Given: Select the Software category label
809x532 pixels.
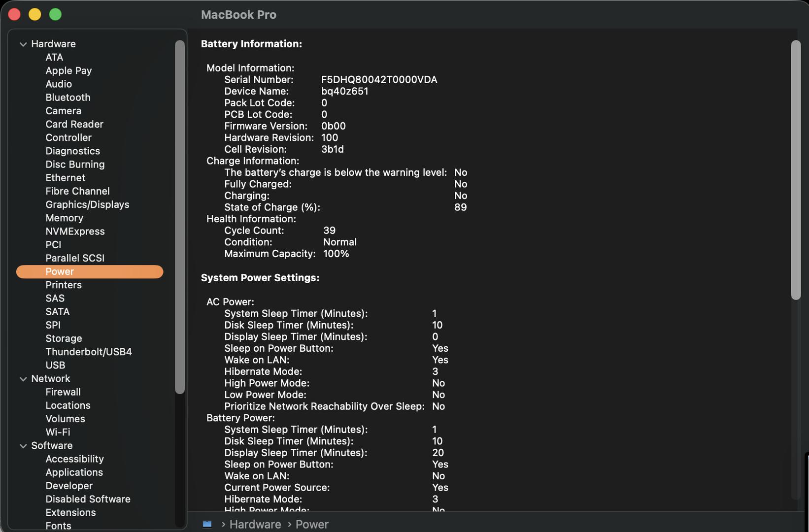Looking at the screenshot, I should 52,445.
